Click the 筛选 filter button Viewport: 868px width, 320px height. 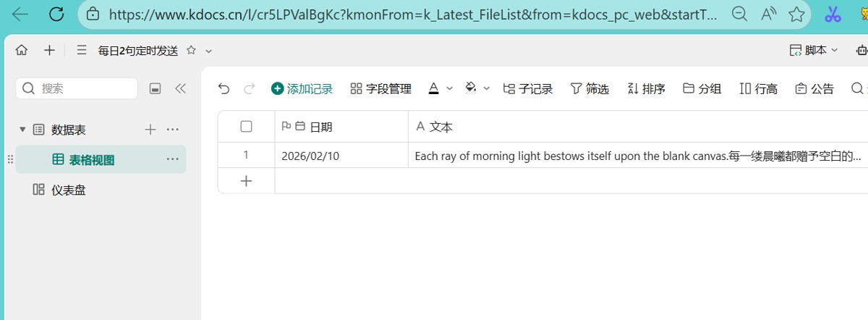pyautogui.click(x=590, y=88)
